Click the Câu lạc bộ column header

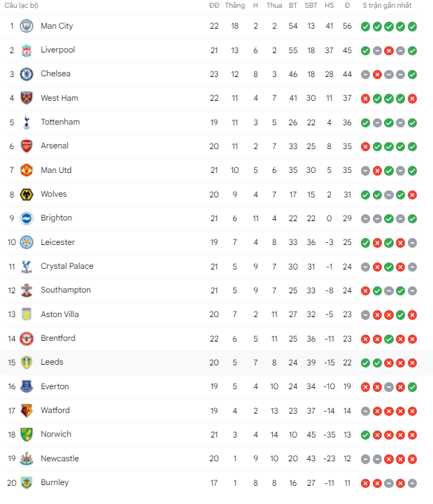(22, 6)
